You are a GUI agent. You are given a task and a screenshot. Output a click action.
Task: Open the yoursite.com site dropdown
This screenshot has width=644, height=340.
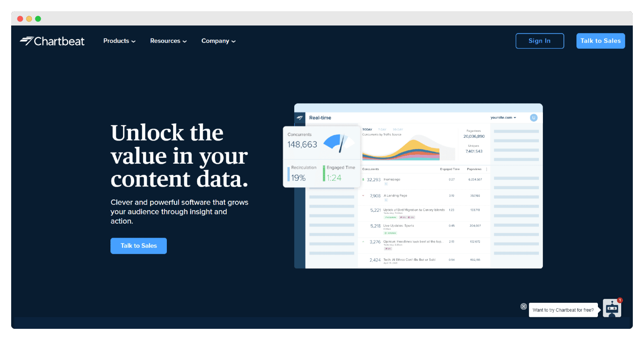pos(503,118)
